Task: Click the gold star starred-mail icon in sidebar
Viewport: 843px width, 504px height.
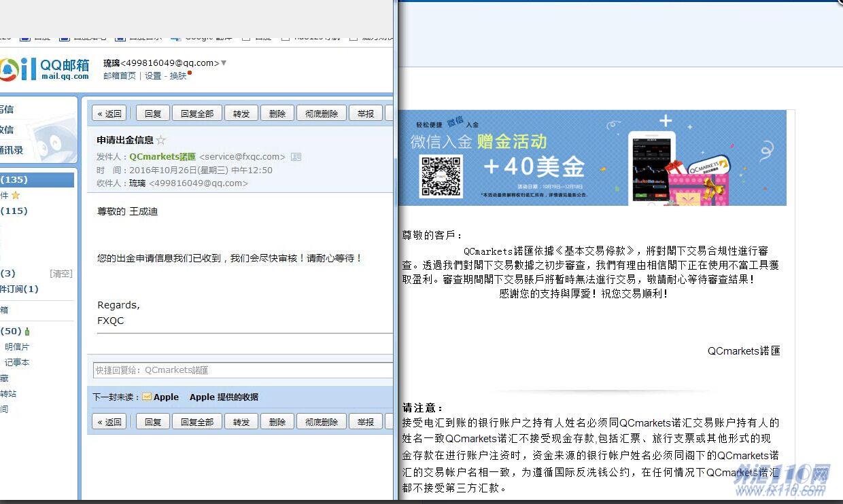Action: click(x=16, y=196)
